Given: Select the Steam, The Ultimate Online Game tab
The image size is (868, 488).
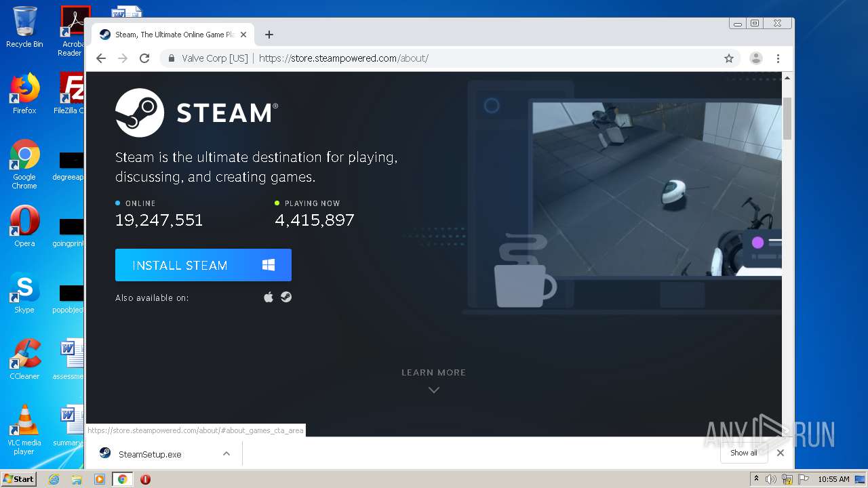Looking at the screenshot, I should [x=172, y=35].
